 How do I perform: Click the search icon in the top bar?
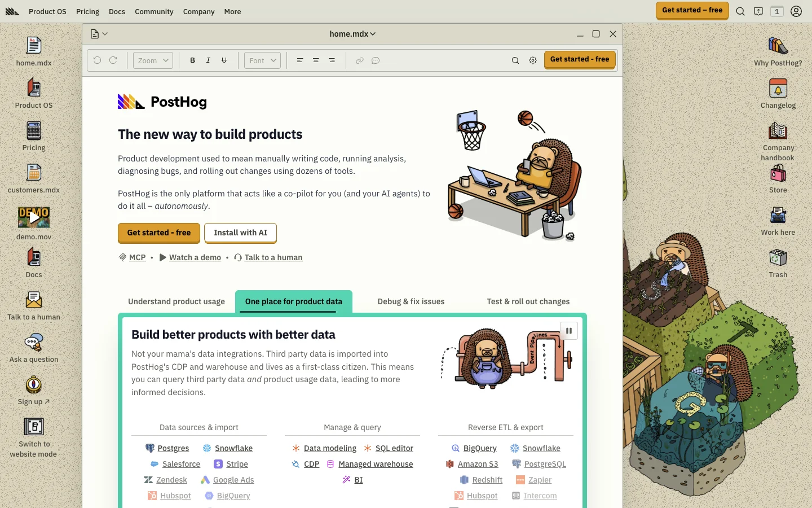click(x=740, y=11)
